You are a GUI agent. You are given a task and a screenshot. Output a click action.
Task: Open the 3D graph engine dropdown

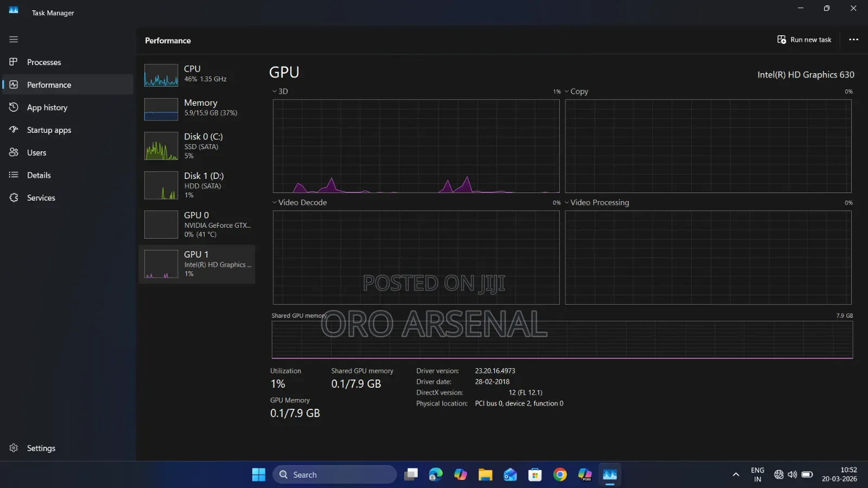280,92
